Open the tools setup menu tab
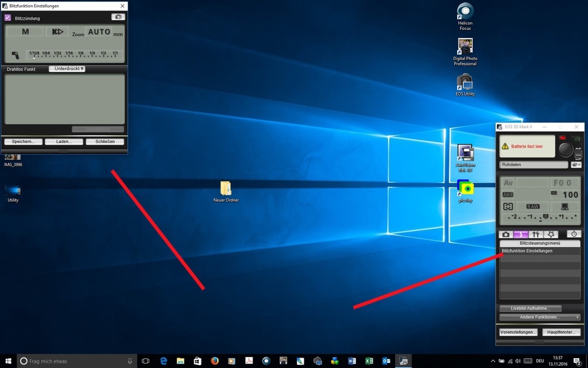This screenshot has height=368, width=588. 536,234
